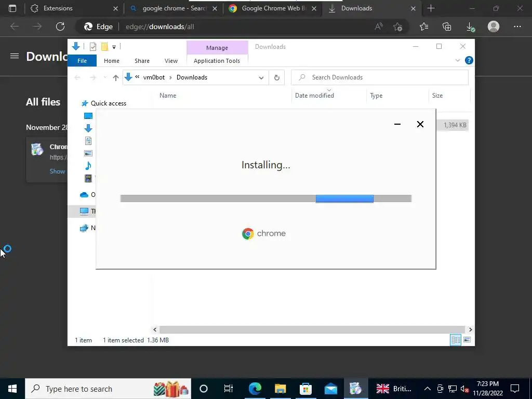Select the Downloads arrow icon in Quick access
532x399 pixels.
point(88,128)
